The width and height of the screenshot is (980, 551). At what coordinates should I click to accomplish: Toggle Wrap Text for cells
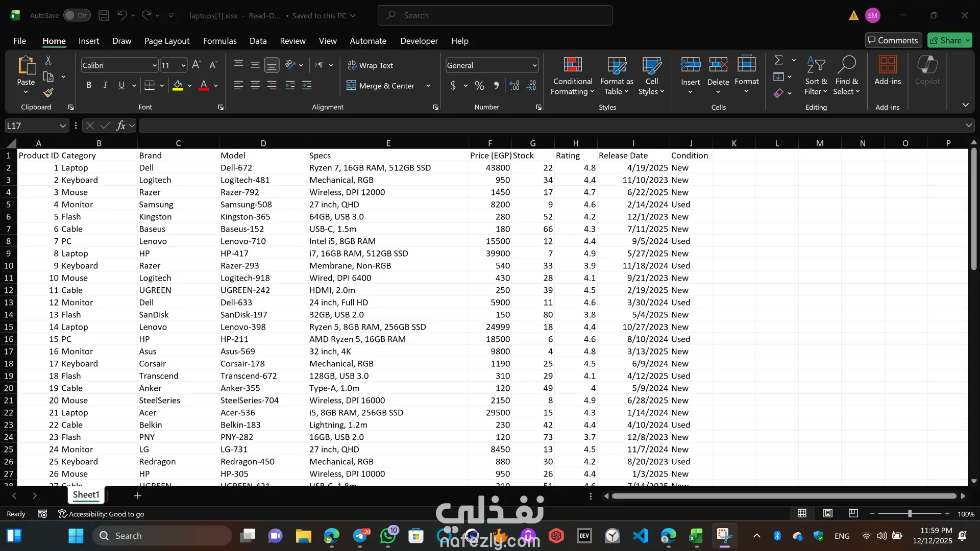[x=371, y=65]
